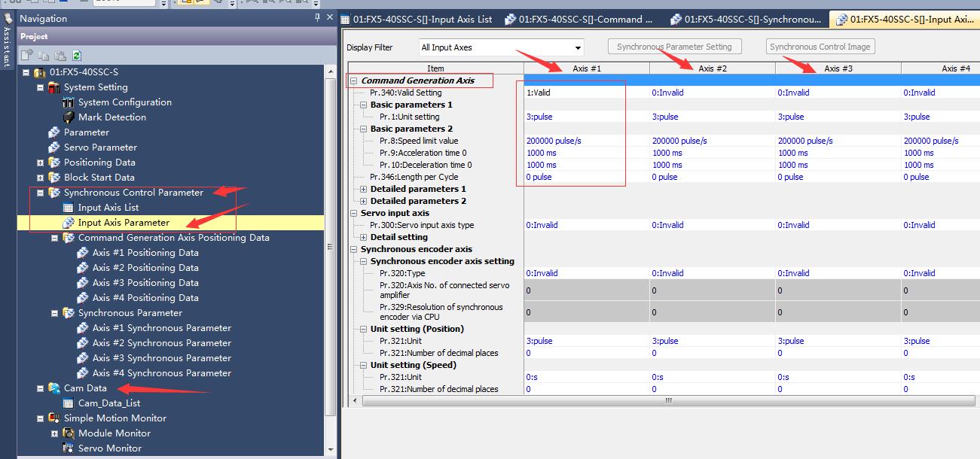Click the new item icon in Project toolbar

pyautogui.click(x=26, y=56)
